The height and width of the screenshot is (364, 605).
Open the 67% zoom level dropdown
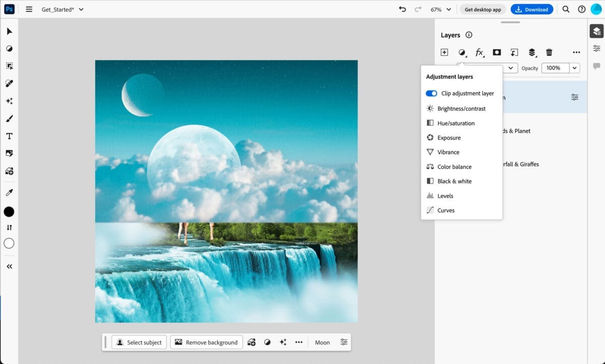[x=442, y=10]
